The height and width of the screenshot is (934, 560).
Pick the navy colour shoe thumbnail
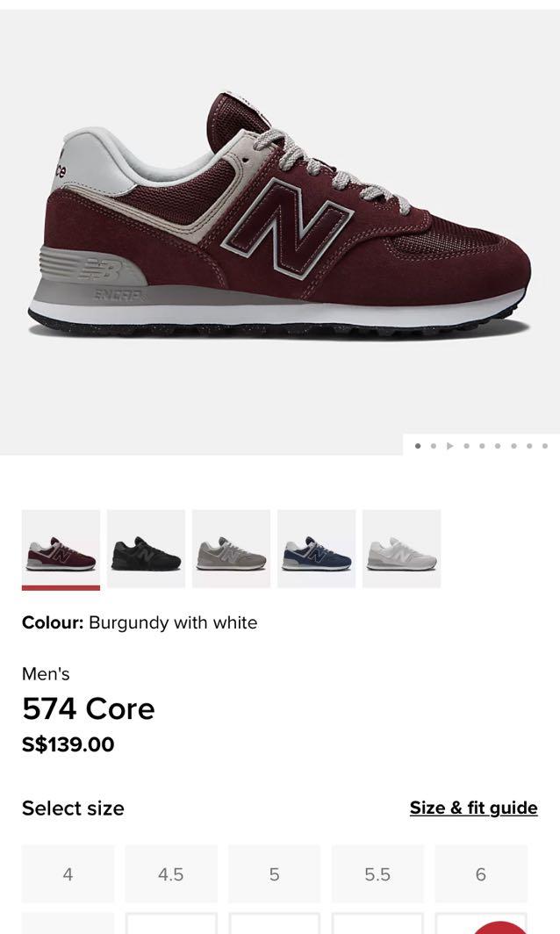(x=316, y=549)
